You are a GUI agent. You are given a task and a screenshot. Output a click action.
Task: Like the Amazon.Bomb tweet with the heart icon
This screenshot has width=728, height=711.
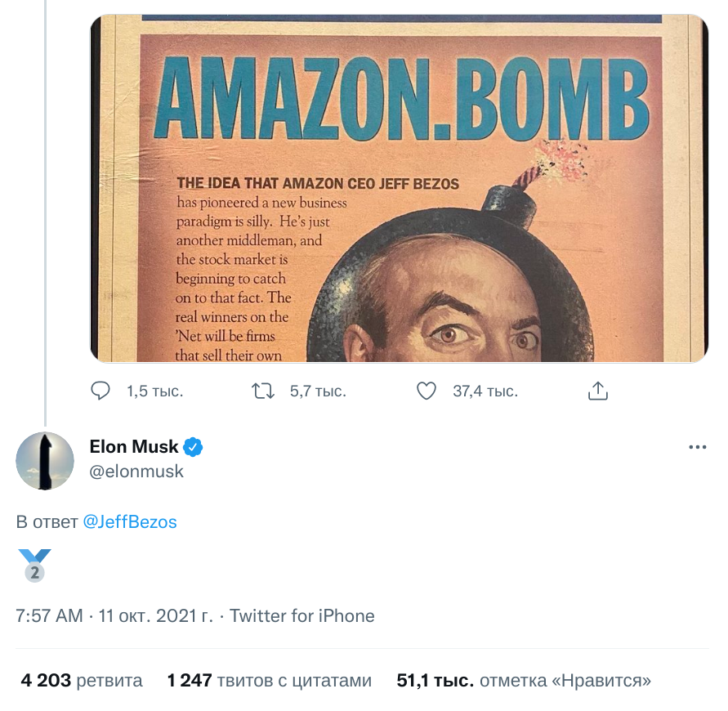(x=427, y=391)
